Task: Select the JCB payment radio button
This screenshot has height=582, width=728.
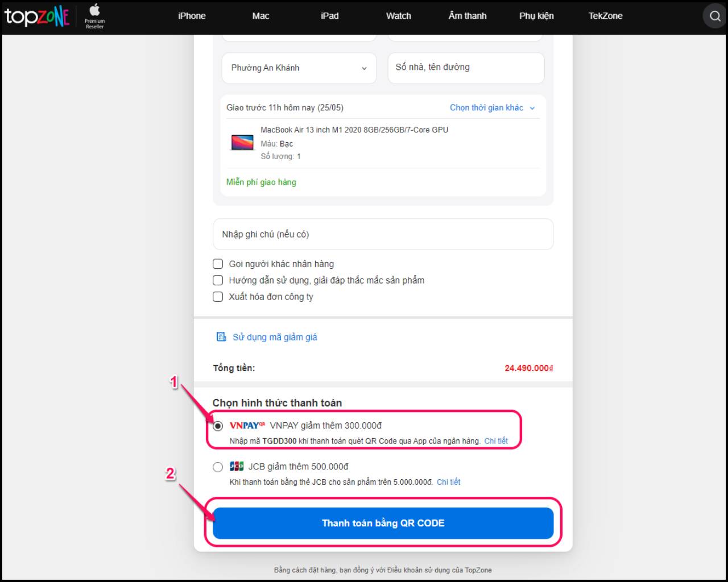Action: 218,467
